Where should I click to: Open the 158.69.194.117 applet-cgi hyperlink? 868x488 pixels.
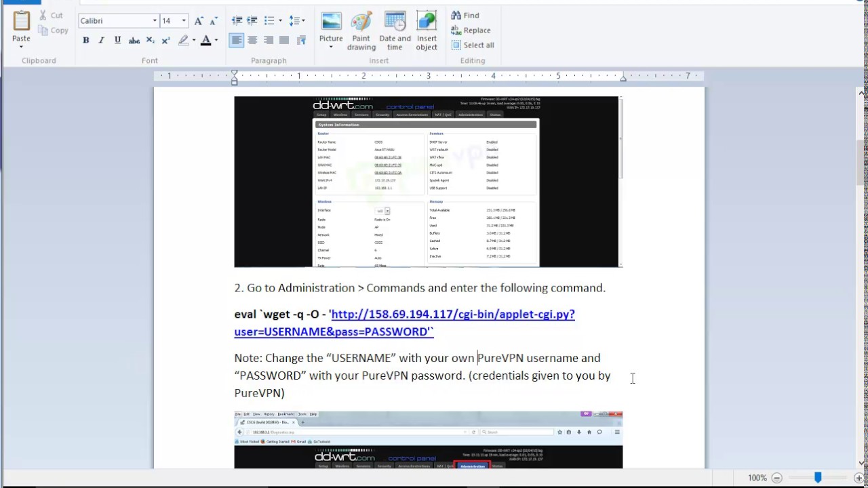point(453,314)
